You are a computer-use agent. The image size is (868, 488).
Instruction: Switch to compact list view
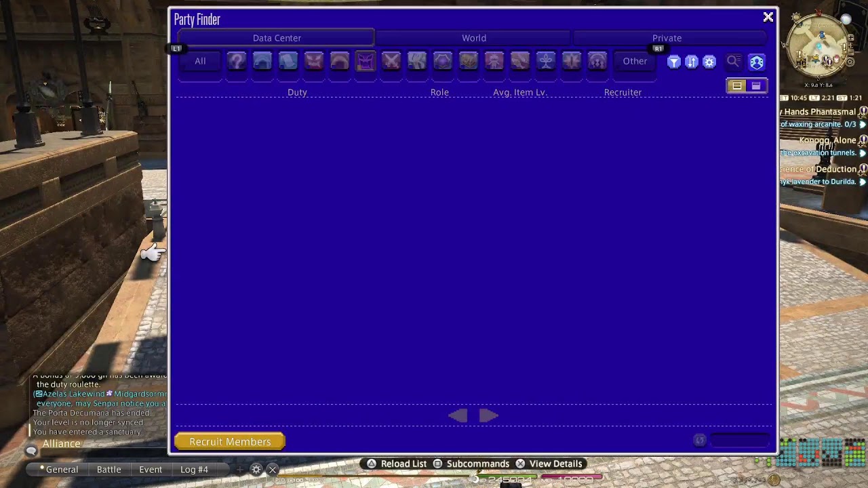tap(756, 86)
